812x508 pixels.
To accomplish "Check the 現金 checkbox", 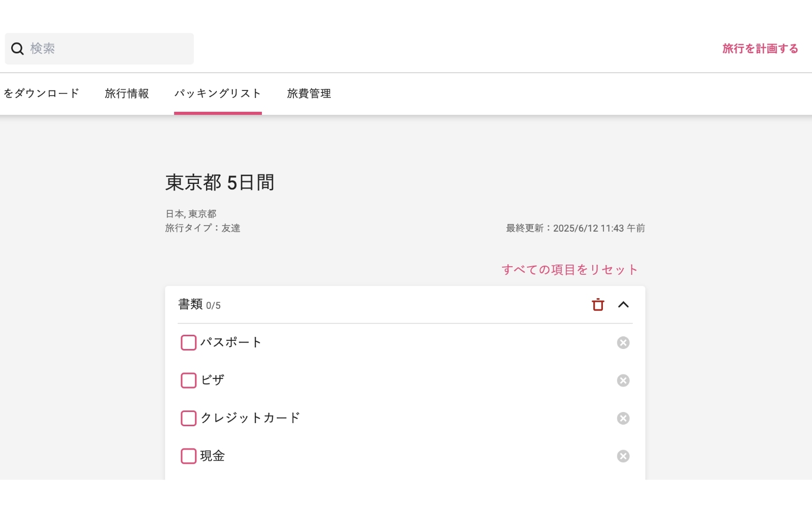I will tap(188, 456).
